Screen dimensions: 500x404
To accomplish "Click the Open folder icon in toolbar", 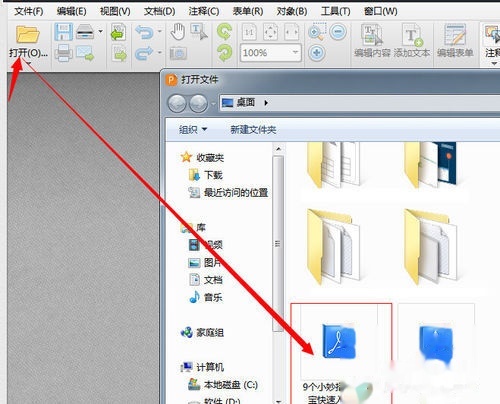I will click(x=28, y=34).
